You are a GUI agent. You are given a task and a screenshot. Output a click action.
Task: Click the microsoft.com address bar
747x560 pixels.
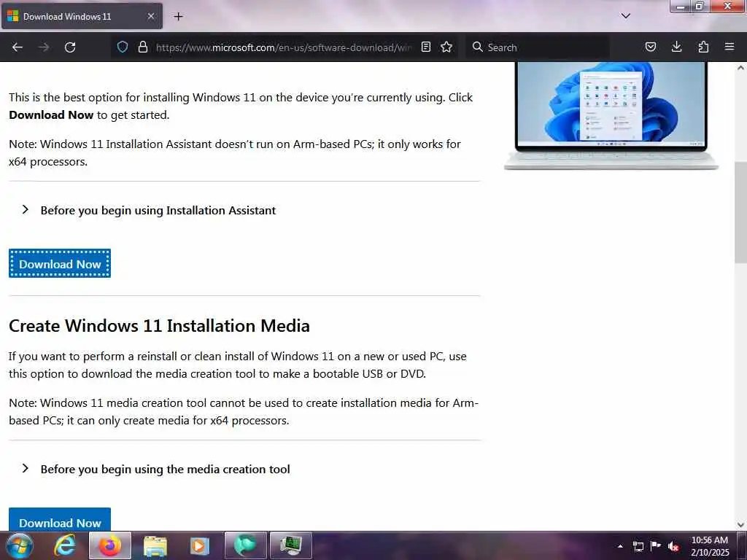pyautogui.click(x=284, y=47)
